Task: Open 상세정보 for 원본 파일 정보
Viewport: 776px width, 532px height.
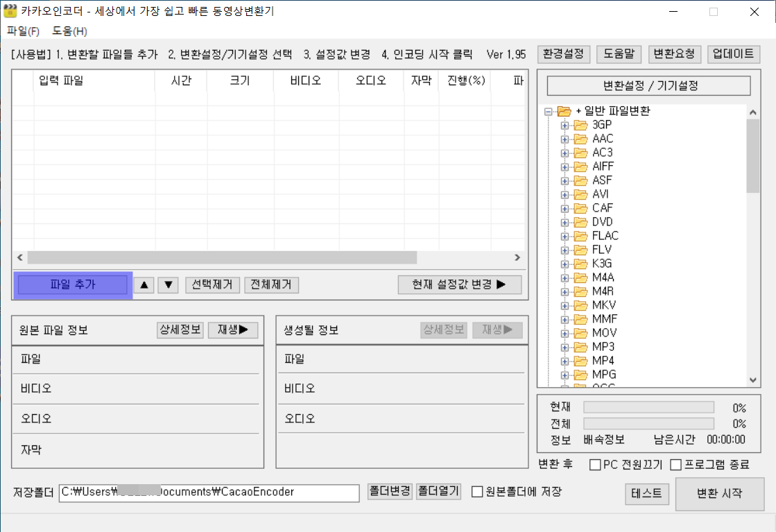Action: click(x=180, y=329)
